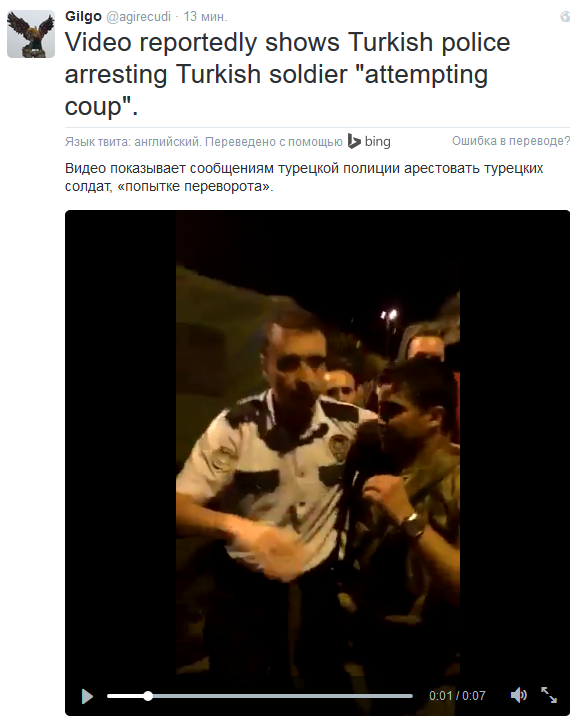Image resolution: width=570 pixels, height=718 pixels.
Task: Click the globe translation icon
Action: (x=565, y=16)
